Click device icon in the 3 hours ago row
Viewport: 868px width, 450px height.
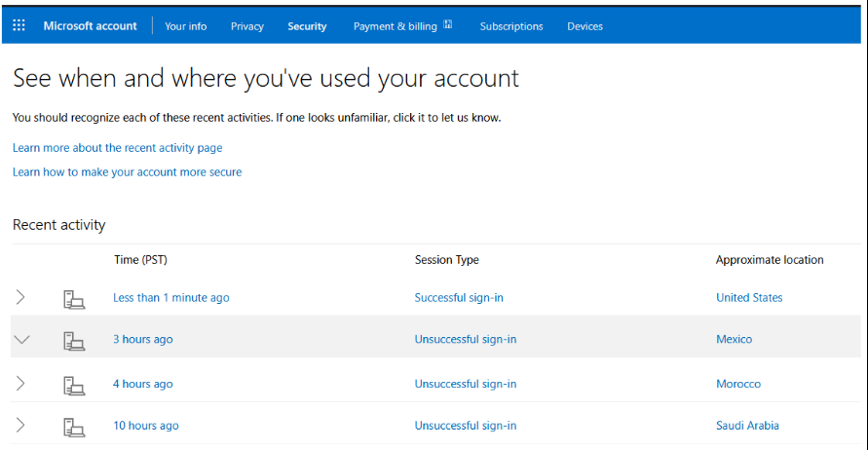pos(74,341)
